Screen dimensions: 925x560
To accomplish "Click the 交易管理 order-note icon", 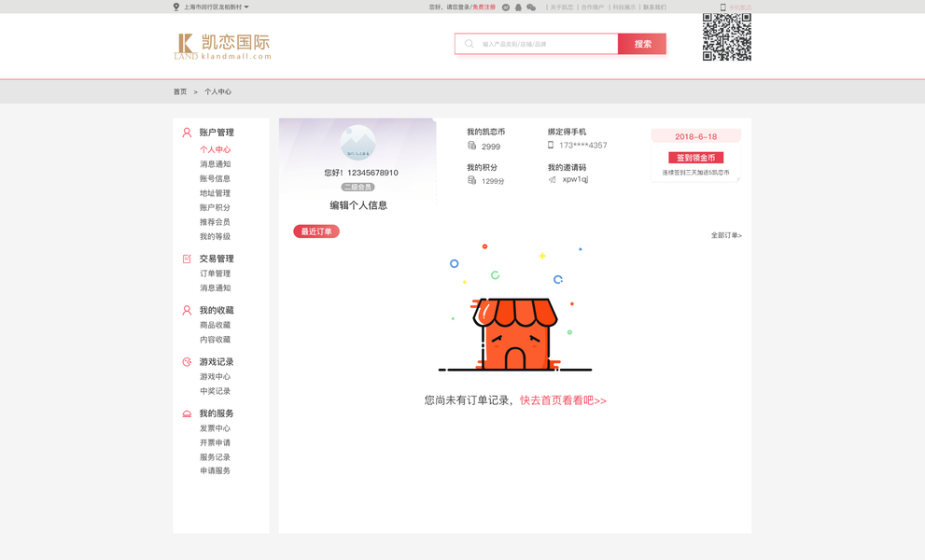I will pos(187,259).
